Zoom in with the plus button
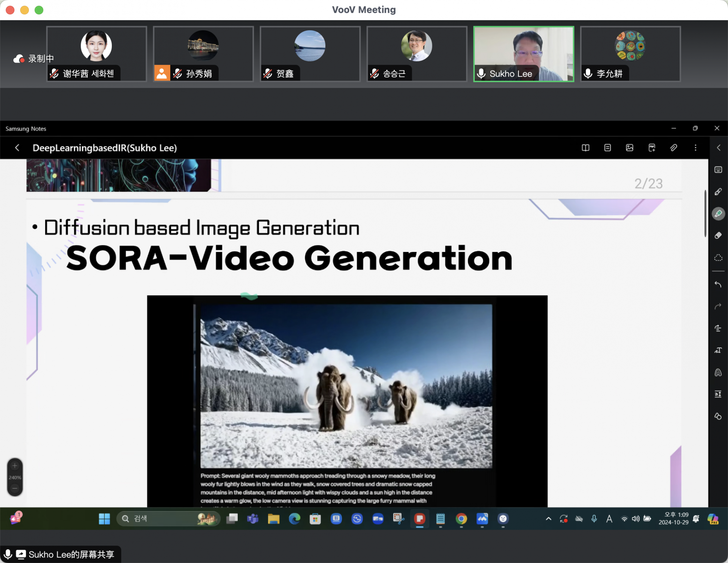 pos(15,466)
